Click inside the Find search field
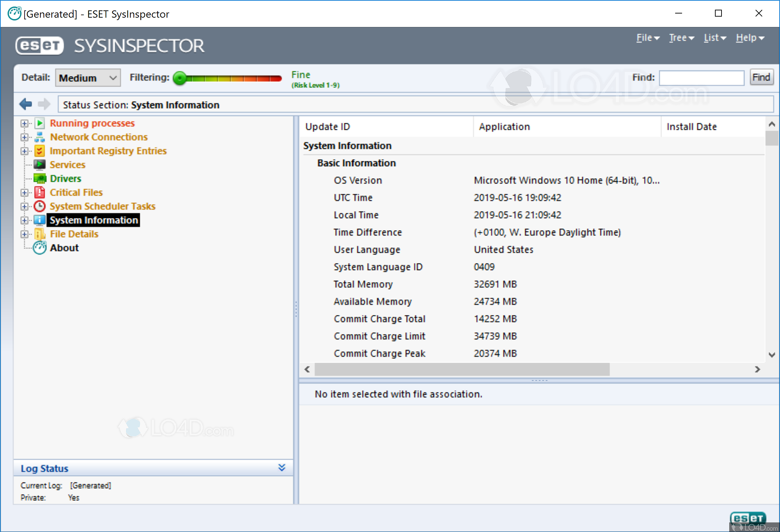The height and width of the screenshot is (532, 780). click(x=701, y=78)
